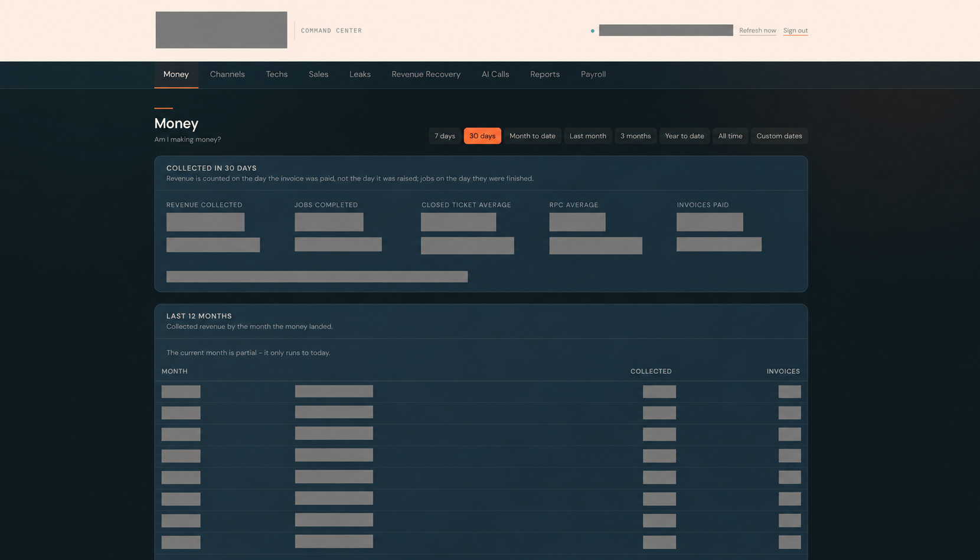Click the INVOICES PAID label
The width and height of the screenshot is (980, 560).
pyautogui.click(x=703, y=205)
